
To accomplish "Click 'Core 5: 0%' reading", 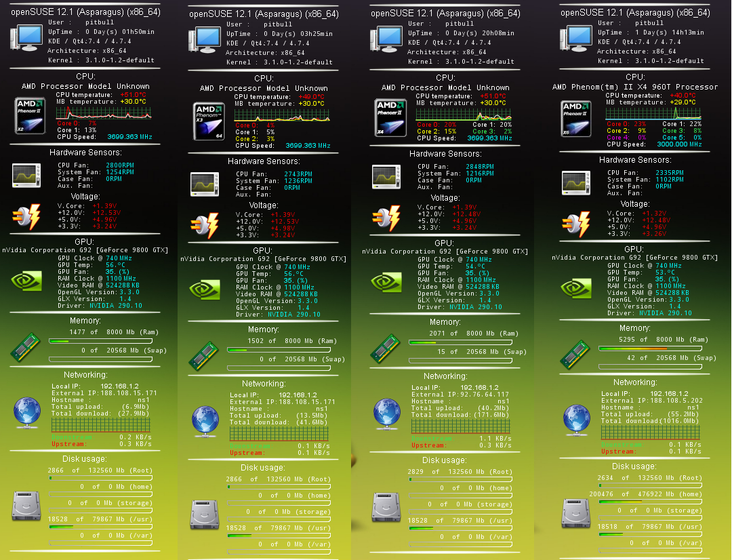I will click(682, 138).
